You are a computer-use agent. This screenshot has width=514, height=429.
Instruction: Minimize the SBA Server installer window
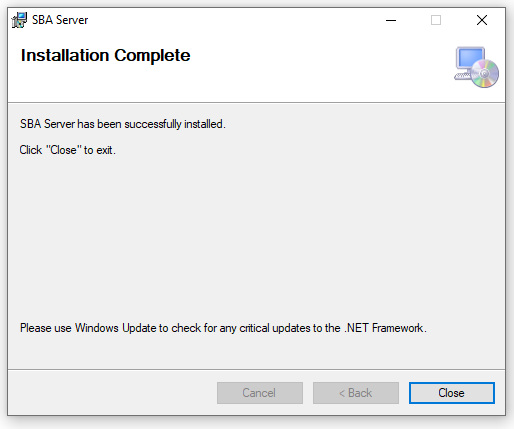click(391, 20)
